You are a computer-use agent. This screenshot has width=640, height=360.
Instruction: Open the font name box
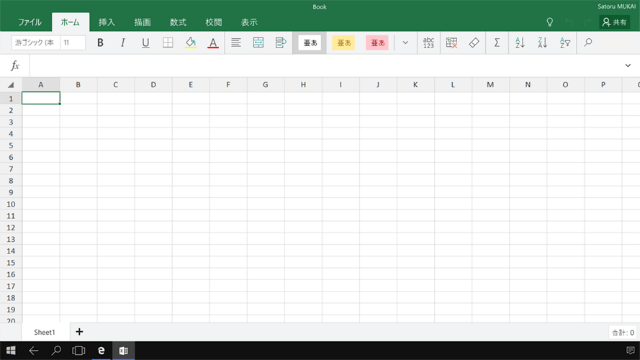(36, 42)
